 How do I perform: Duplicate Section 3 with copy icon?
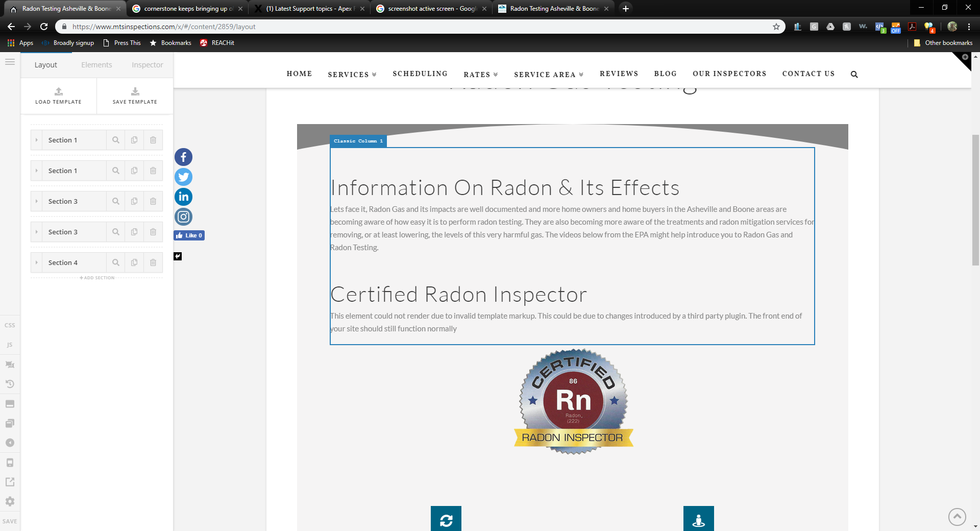click(134, 201)
